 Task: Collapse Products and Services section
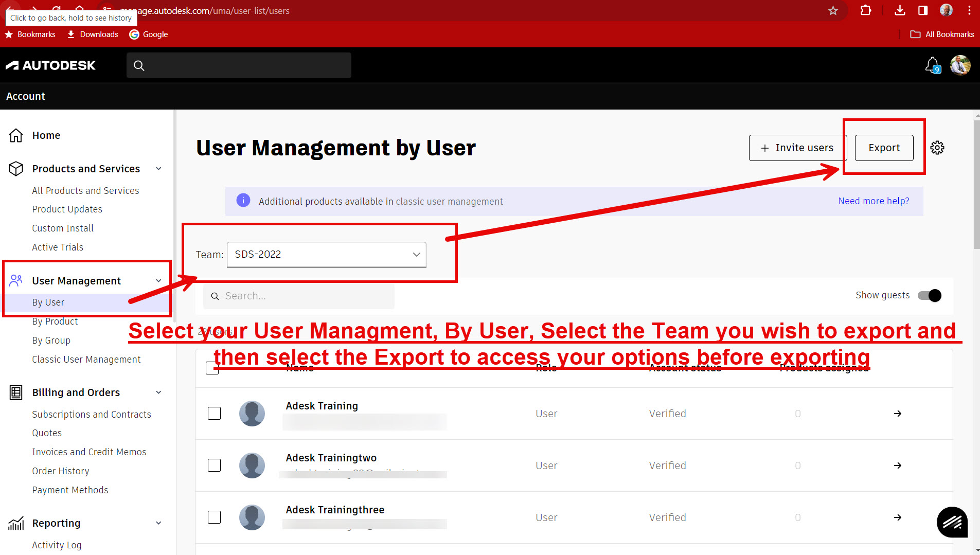coord(159,169)
